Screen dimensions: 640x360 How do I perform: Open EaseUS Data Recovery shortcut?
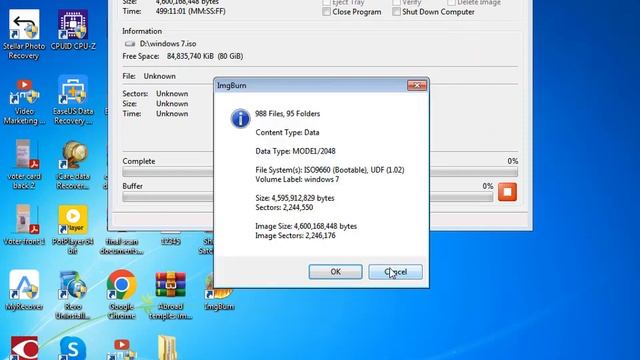[73, 100]
